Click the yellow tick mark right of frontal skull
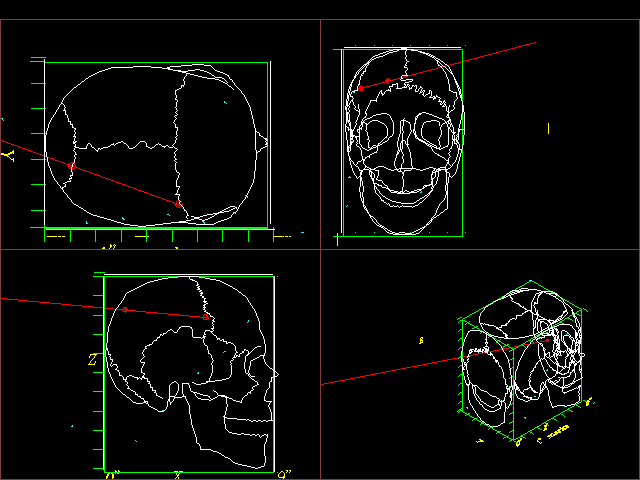The image size is (640, 480). pos(548,128)
